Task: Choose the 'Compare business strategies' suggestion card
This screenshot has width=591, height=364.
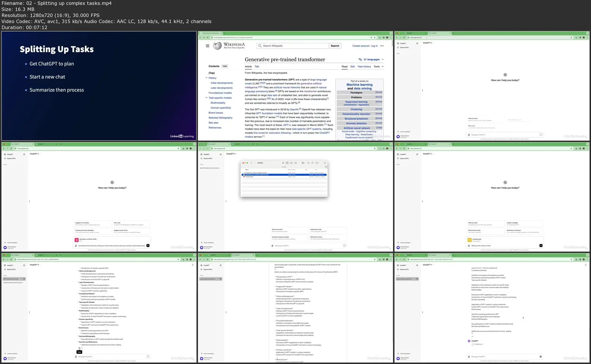Action: click(x=92, y=231)
